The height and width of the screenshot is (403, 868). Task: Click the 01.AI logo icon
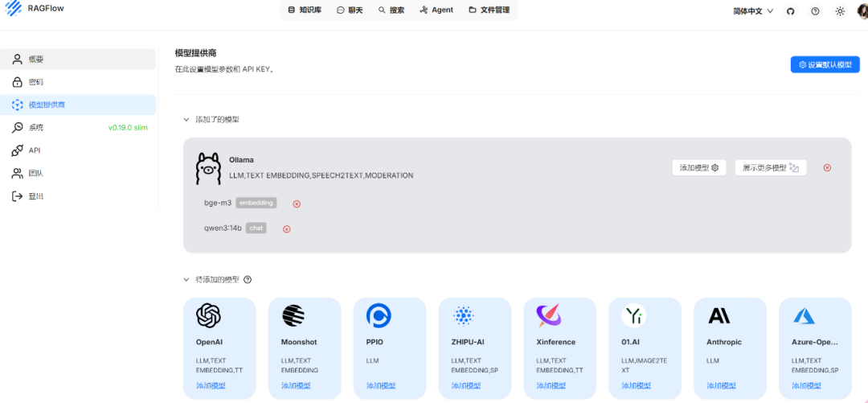coord(633,316)
